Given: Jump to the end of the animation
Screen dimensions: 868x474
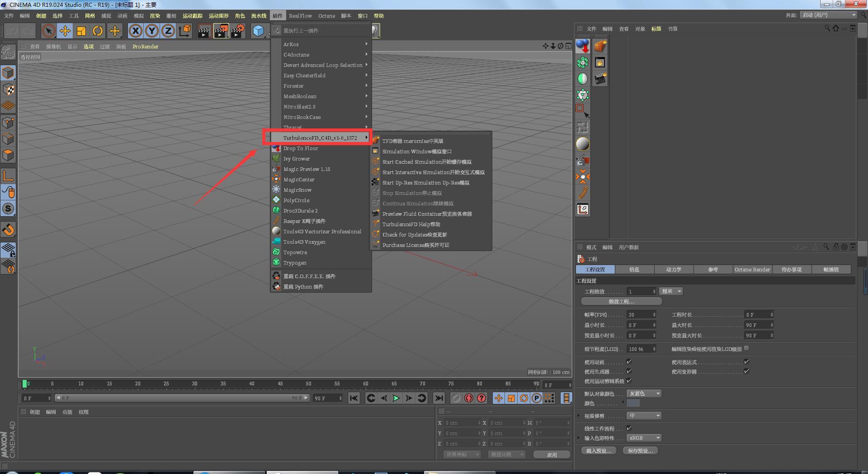Looking at the screenshot, I should (439, 398).
